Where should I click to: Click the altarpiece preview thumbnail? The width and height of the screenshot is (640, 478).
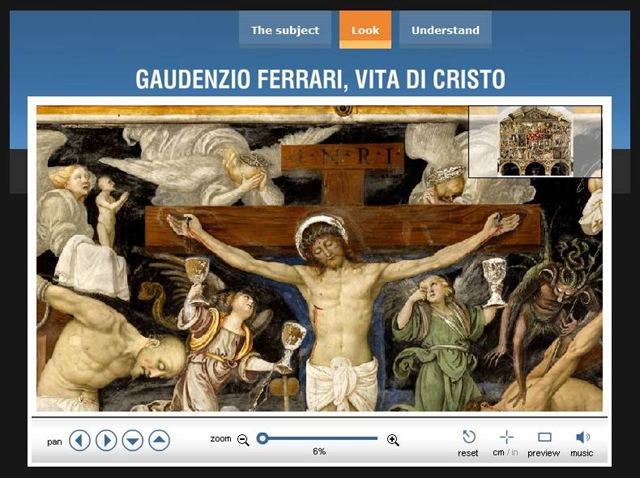click(535, 141)
